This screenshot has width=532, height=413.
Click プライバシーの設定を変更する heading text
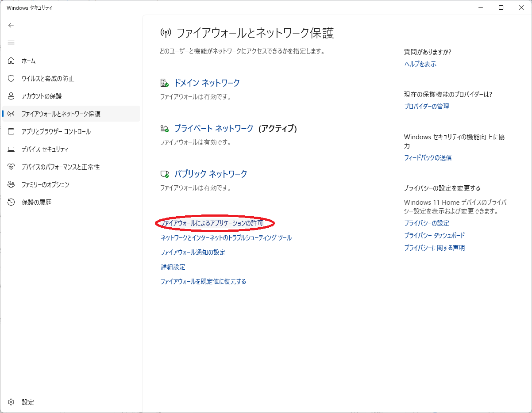(442, 188)
